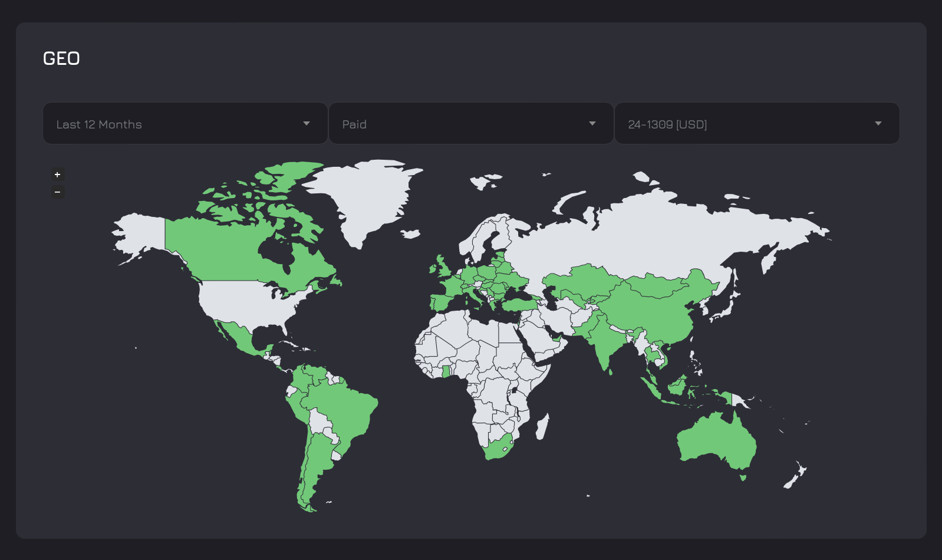Open the Paid status dropdown
Screen dimensions: 942x560
click(x=471, y=124)
